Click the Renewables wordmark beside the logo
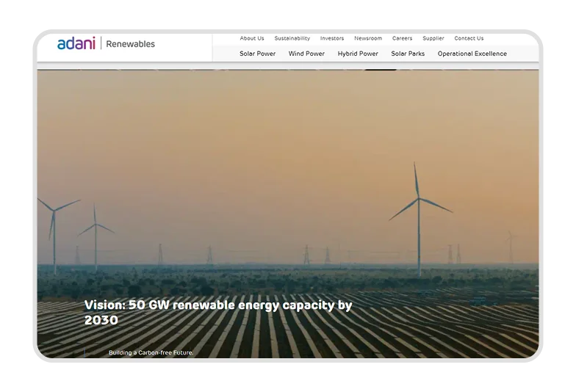The width and height of the screenshot is (576, 392). [x=131, y=44]
